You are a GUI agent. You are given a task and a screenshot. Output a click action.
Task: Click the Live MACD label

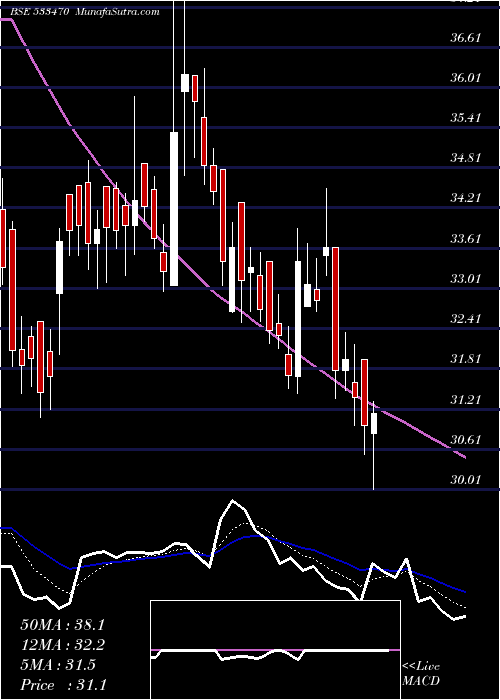[421, 673]
